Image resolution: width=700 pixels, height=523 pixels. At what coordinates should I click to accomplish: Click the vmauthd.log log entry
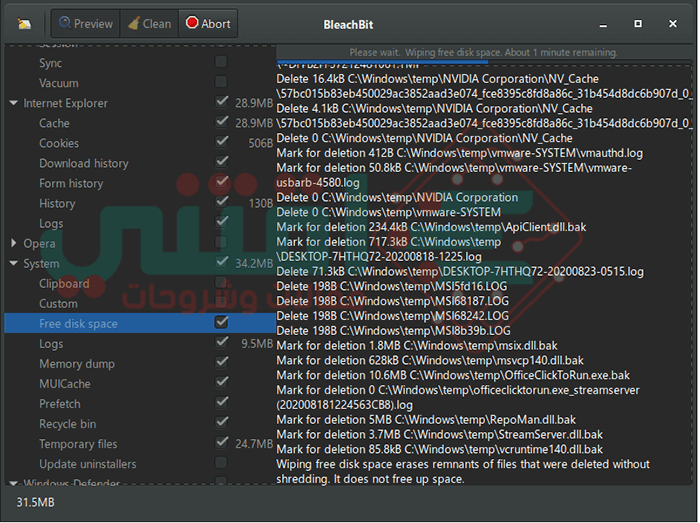[459, 153]
